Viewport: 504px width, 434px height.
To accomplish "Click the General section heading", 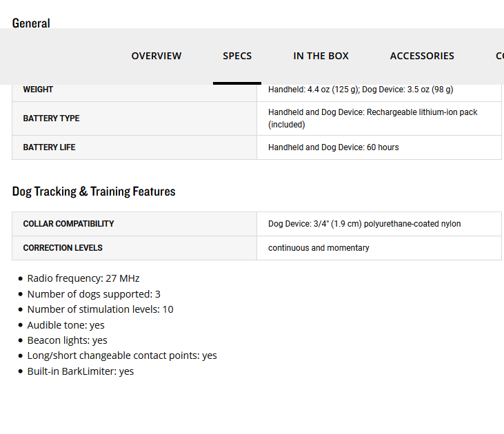I will 31,23.
